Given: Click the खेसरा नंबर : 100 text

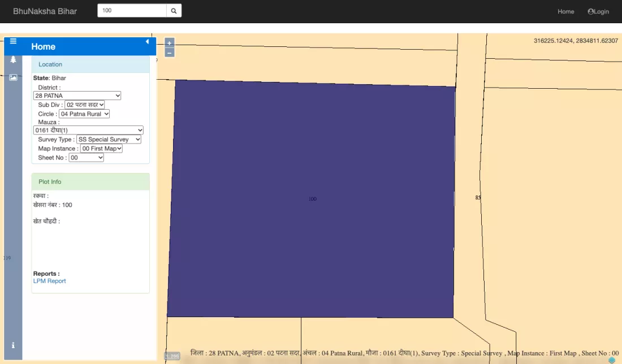Looking at the screenshot, I should [x=53, y=205].
